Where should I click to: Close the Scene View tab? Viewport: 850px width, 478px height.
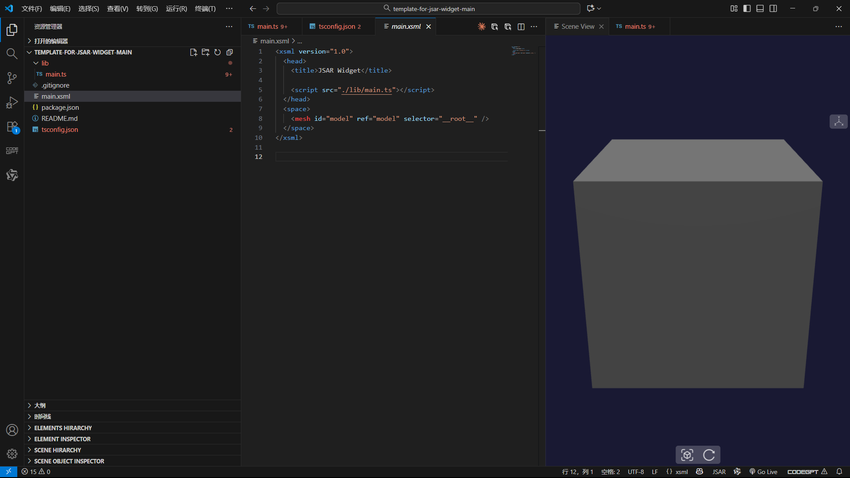tap(601, 27)
